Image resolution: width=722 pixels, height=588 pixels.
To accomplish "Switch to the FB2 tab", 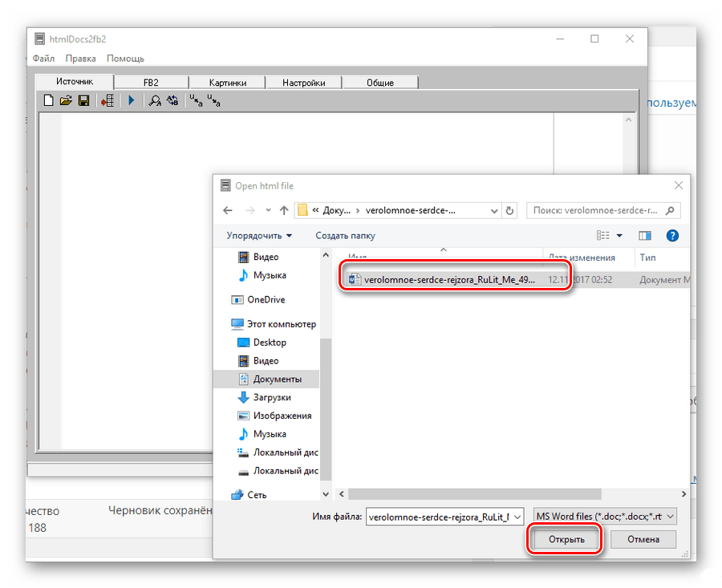I will [151, 83].
